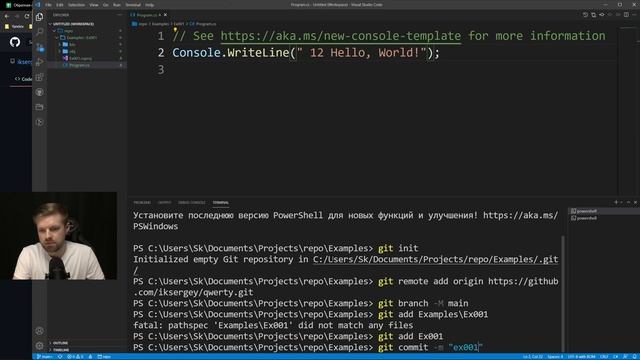Click the Spaces indentation setting in status bar
This screenshot has height=360, width=640.
pos(555,357)
